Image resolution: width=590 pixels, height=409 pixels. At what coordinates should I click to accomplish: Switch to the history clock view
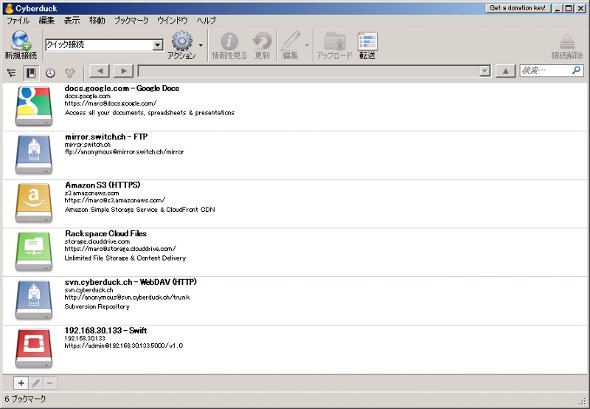tap(50, 73)
